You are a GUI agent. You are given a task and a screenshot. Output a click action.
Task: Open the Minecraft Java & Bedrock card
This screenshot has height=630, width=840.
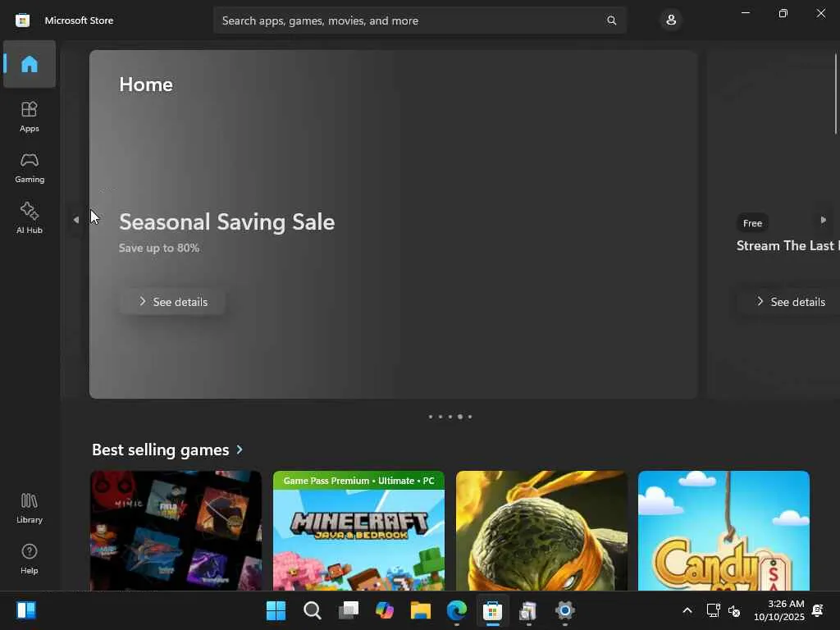[x=359, y=531]
